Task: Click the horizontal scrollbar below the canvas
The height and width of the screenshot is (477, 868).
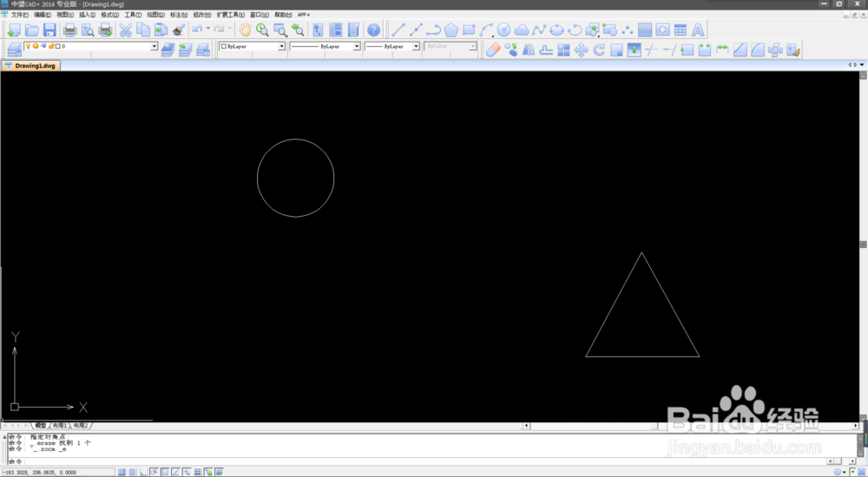Action: click(x=691, y=426)
